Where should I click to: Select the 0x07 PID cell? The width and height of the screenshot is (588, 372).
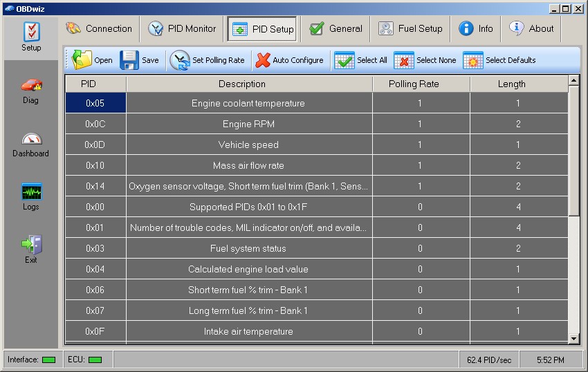tap(95, 310)
